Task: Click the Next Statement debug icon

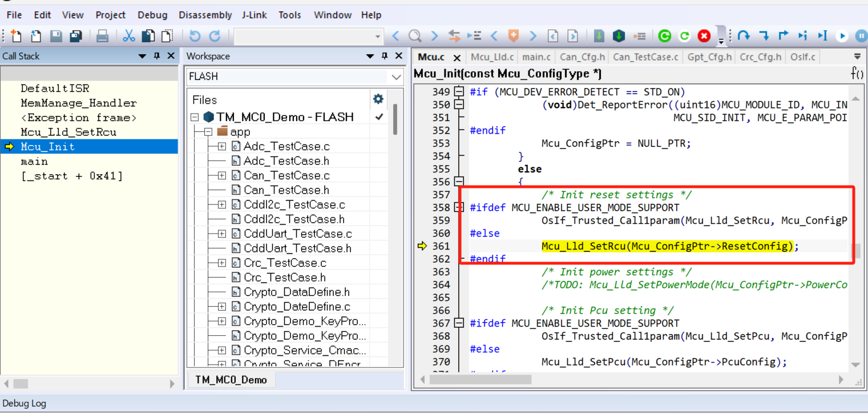Action: click(802, 36)
